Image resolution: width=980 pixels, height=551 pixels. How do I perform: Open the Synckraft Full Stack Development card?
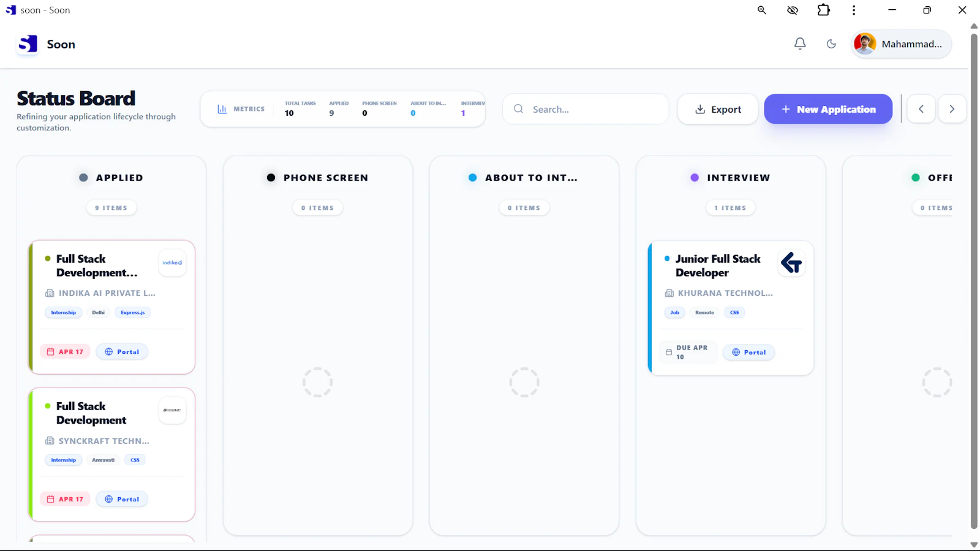click(111, 455)
